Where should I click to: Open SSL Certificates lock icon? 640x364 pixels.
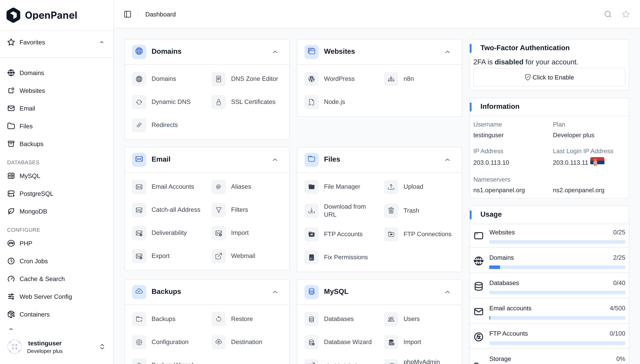[218, 102]
